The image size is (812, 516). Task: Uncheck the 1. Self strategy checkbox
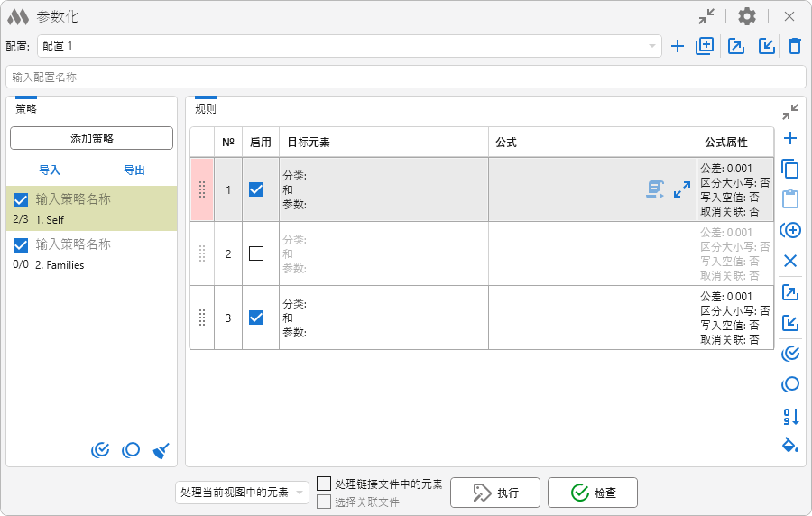[22, 200]
